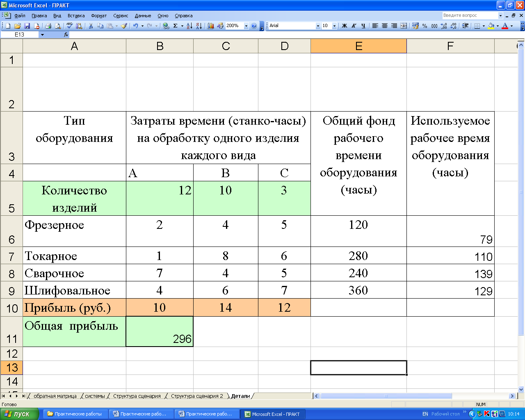Open the Данные menu
525x420 pixels.
click(143, 16)
